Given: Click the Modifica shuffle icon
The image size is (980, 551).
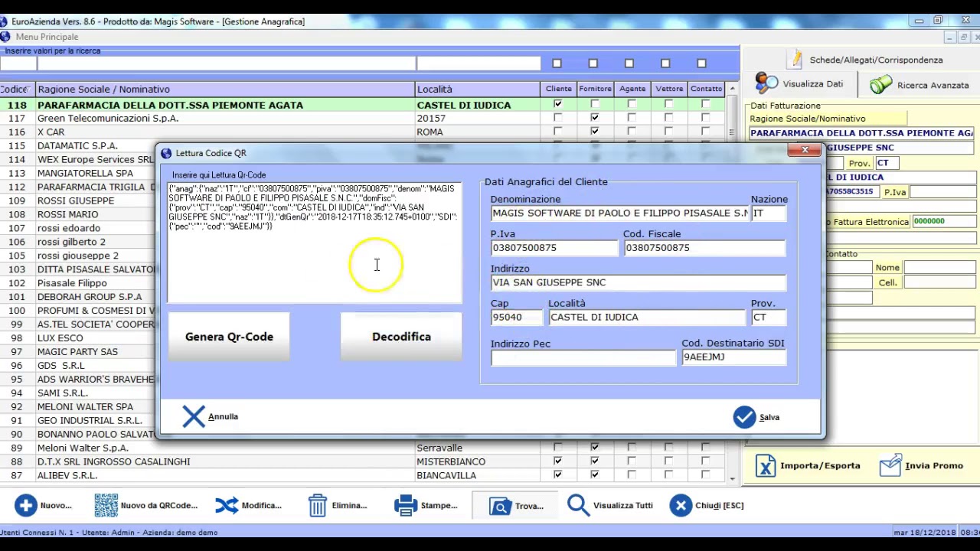Looking at the screenshot, I should [x=227, y=505].
